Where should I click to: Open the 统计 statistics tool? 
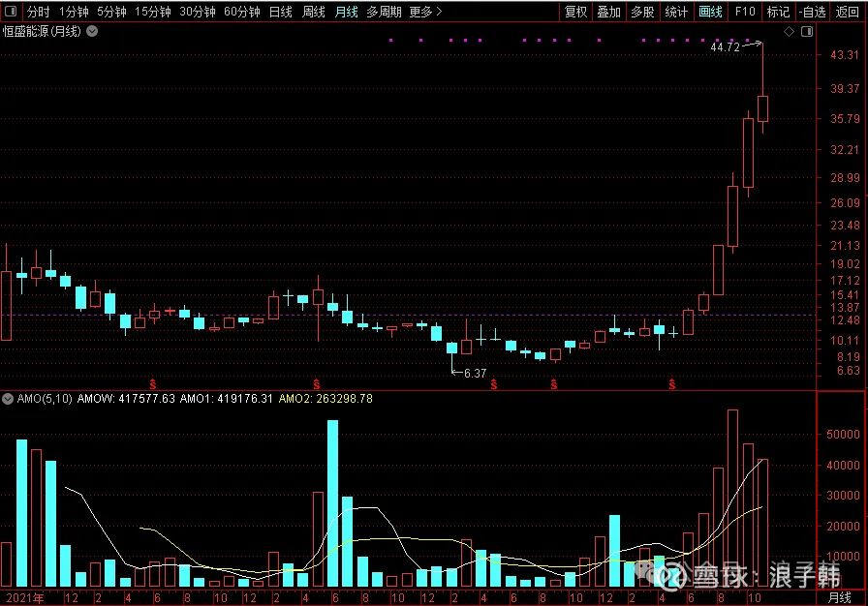[x=676, y=12]
